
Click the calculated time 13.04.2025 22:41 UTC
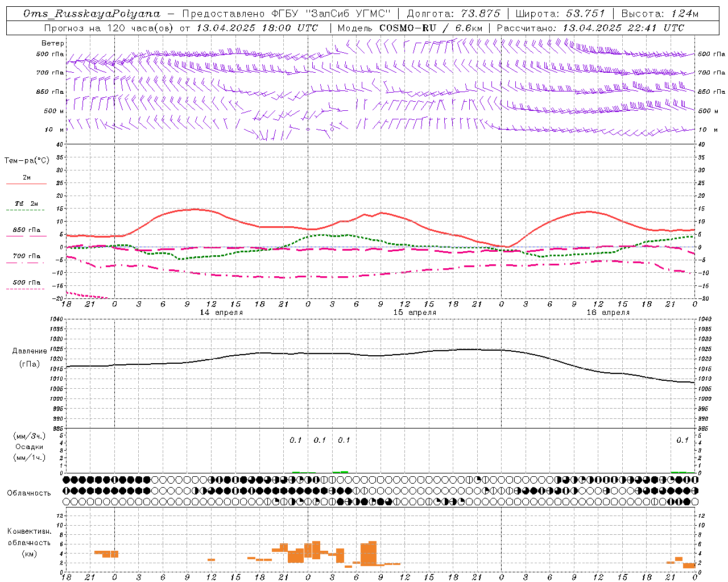(x=623, y=28)
